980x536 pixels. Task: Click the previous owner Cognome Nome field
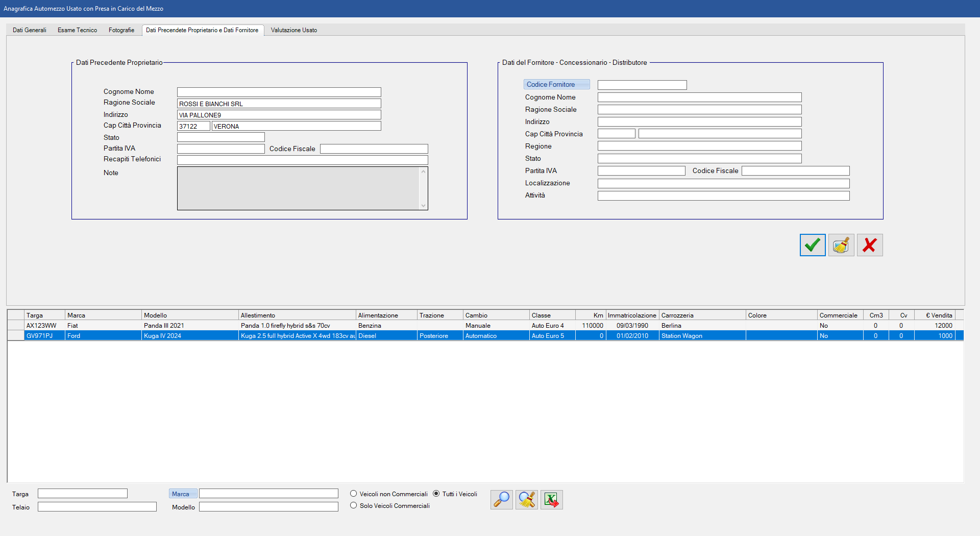pos(279,92)
